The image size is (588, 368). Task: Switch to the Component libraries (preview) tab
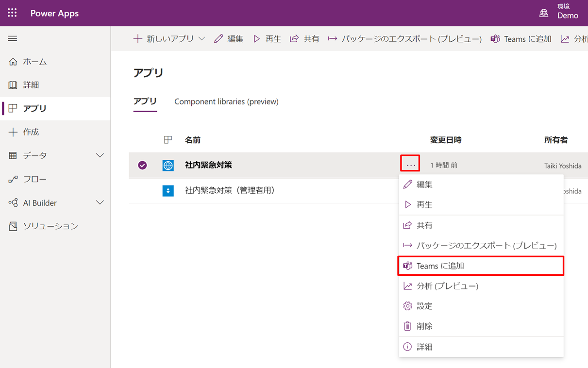[x=226, y=101]
